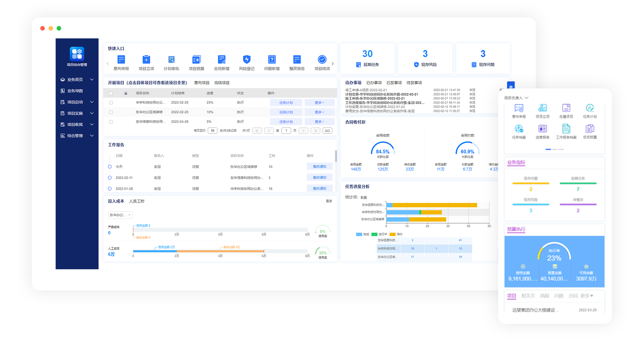The width and height of the screenshot is (644, 340).
Task: Click the 项目立项 quick entry icon
Action: [x=146, y=60]
